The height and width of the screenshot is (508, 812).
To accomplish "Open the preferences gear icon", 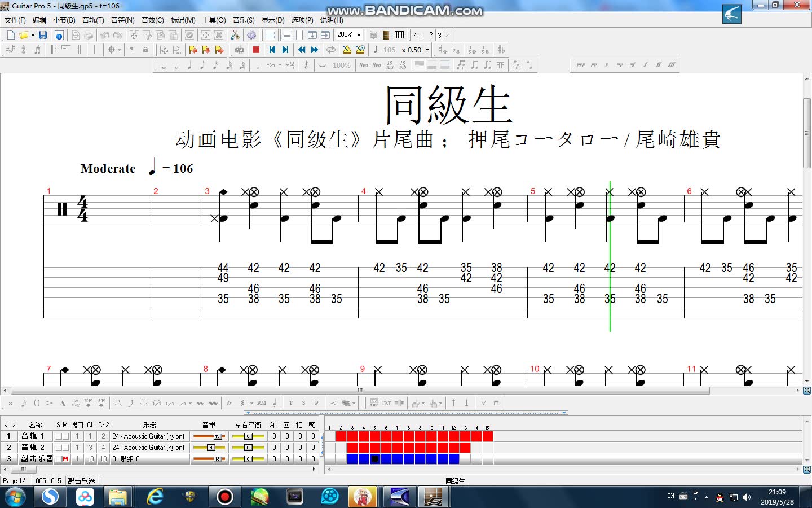I will tap(251, 35).
